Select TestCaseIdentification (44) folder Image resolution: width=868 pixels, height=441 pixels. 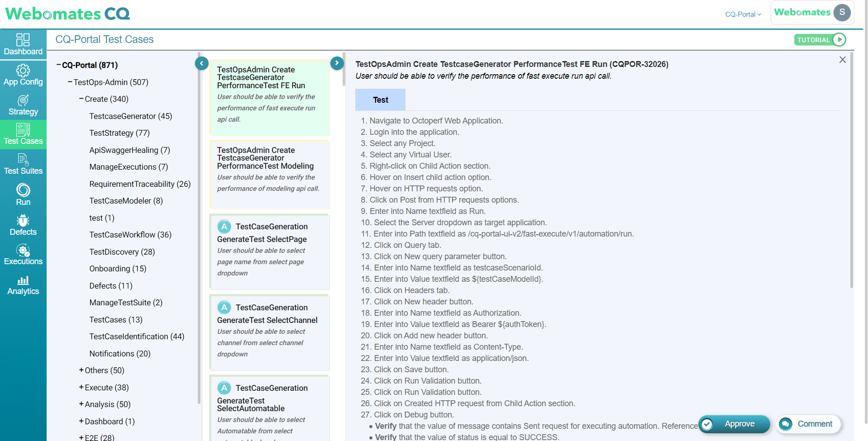click(137, 337)
